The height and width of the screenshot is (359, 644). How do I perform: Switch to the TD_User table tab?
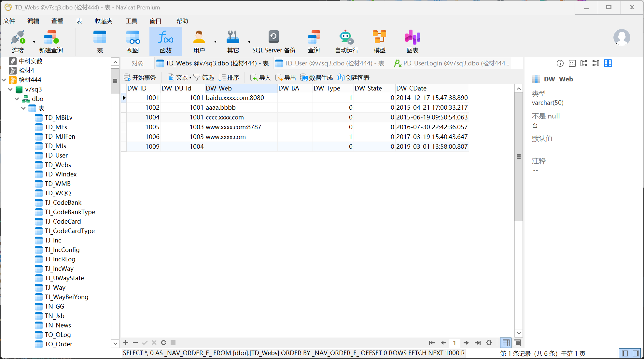[x=330, y=63]
